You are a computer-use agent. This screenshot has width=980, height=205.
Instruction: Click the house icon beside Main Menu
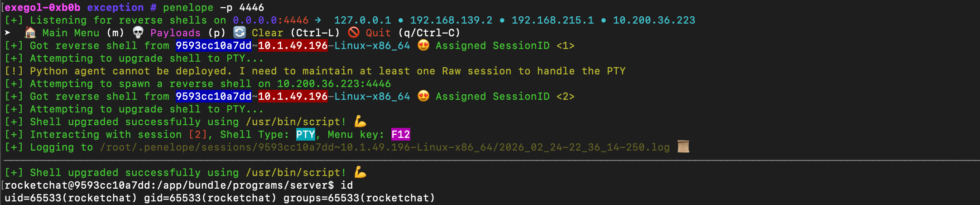pos(30,33)
